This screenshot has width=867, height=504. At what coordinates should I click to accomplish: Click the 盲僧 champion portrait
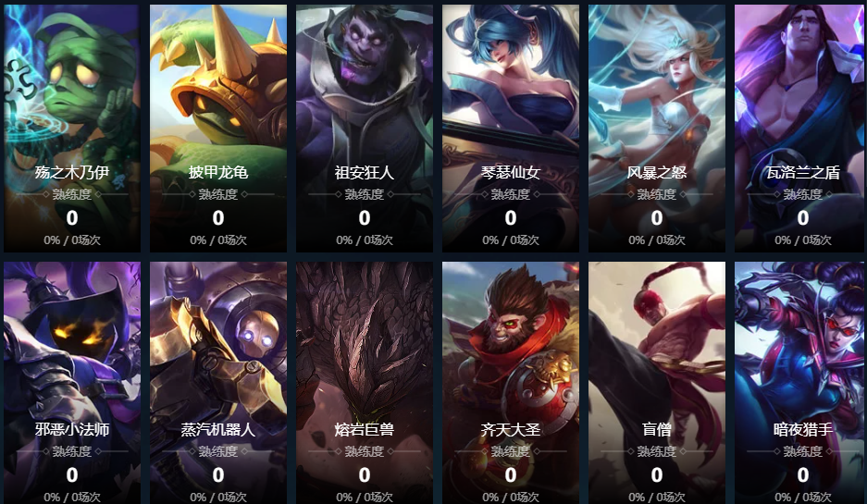657,383
